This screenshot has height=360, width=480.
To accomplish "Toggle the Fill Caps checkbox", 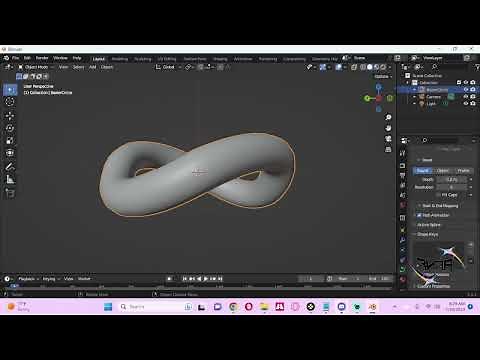I will pos(438,195).
